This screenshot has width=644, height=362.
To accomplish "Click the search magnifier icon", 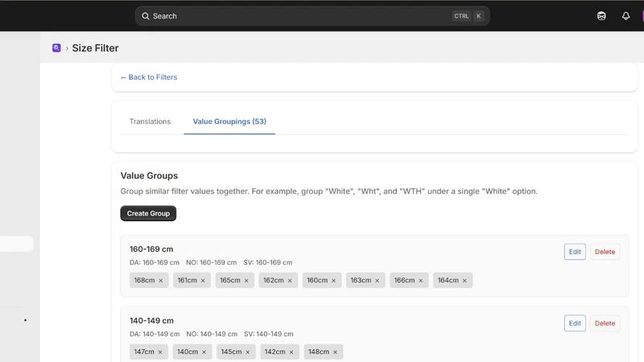I will pyautogui.click(x=146, y=16).
